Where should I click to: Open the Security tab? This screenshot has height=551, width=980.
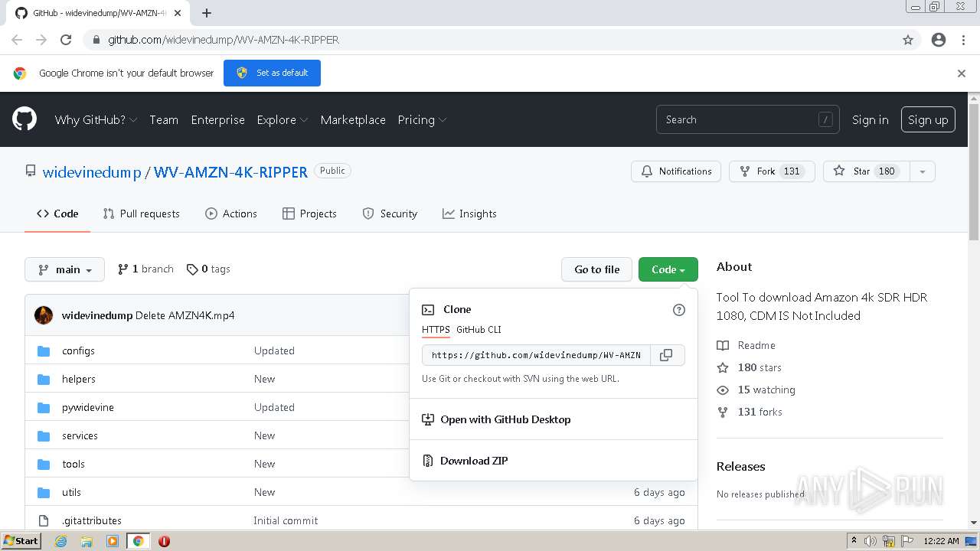(x=390, y=214)
